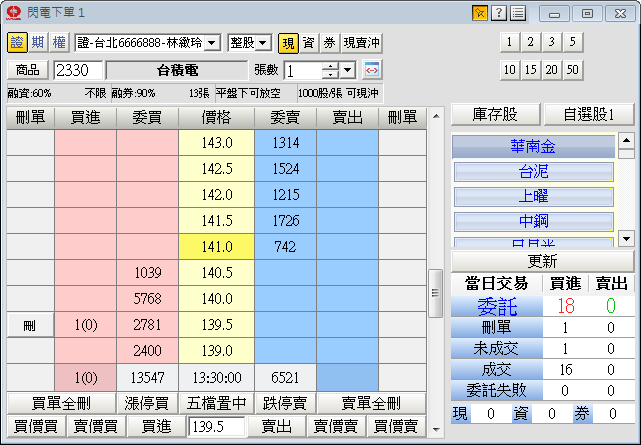Click the stock code input field 2330
Image resolution: width=641 pixels, height=445 pixels.
point(78,70)
